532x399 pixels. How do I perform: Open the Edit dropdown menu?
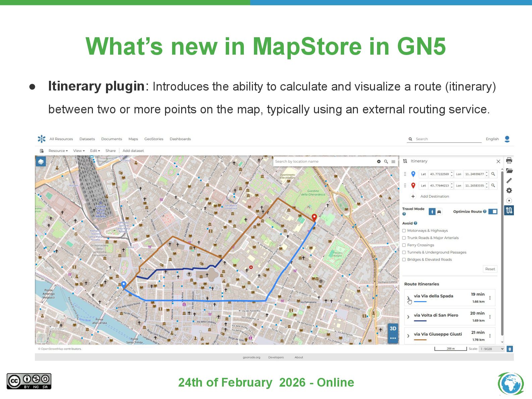95,151
